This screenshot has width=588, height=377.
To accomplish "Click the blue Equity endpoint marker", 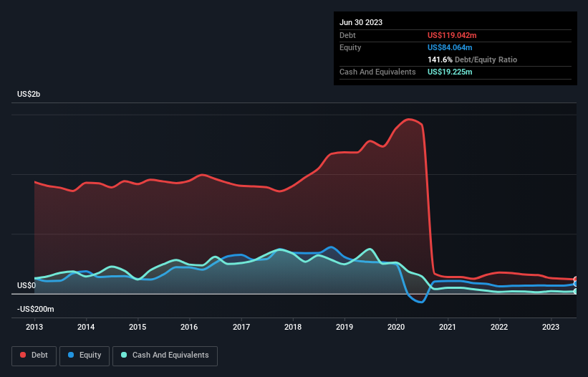I will [576, 284].
